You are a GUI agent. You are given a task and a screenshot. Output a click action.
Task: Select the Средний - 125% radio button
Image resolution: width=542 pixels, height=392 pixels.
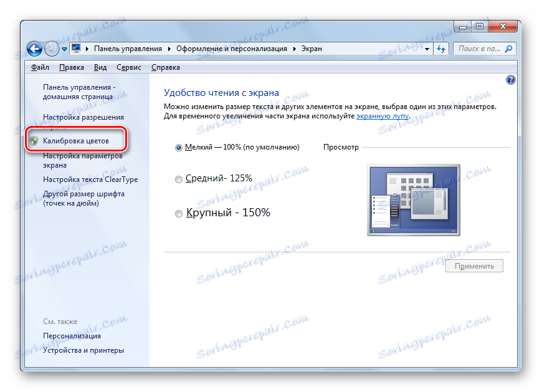pyautogui.click(x=178, y=179)
